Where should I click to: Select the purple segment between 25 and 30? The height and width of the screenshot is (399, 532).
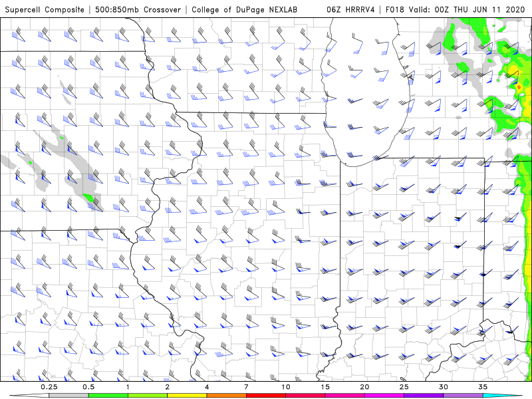coord(424,396)
